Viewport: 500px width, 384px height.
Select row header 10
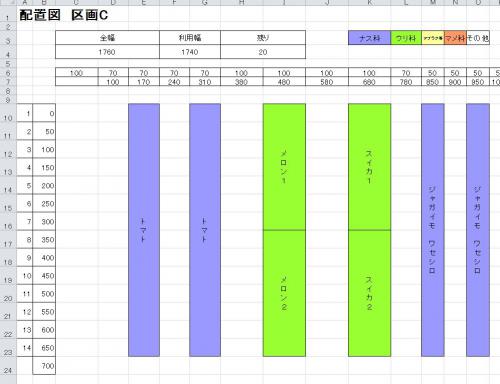coord(8,117)
